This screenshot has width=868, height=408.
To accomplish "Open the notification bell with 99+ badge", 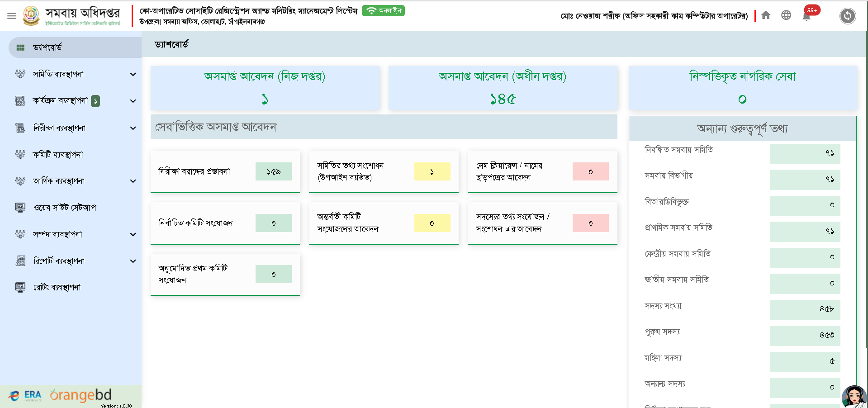I will pyautogui.click(x=806, y=16).
